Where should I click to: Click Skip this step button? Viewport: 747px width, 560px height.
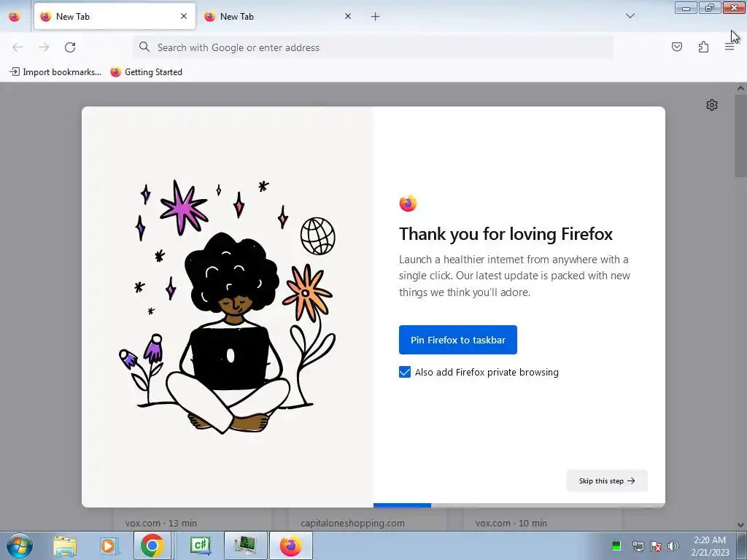[607, 481]
